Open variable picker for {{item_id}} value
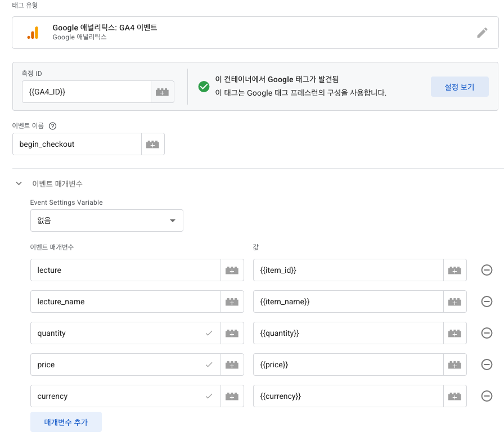504x441 pixels. click(454, 270)
